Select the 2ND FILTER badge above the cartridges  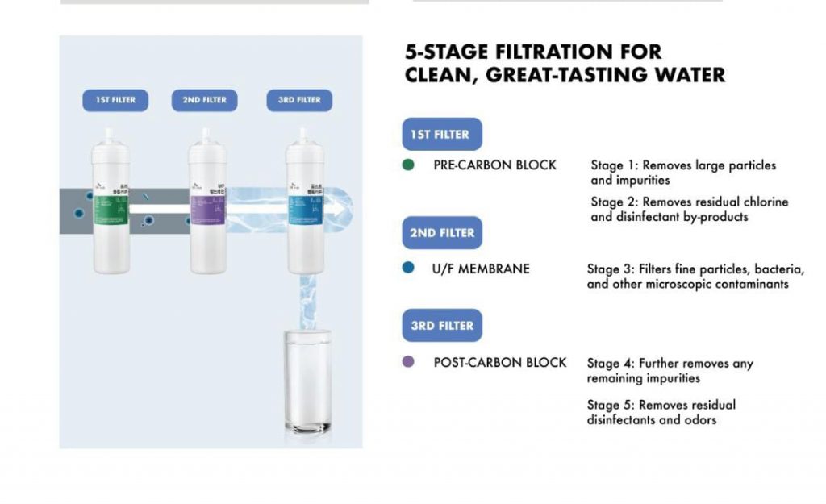point(204,100)
